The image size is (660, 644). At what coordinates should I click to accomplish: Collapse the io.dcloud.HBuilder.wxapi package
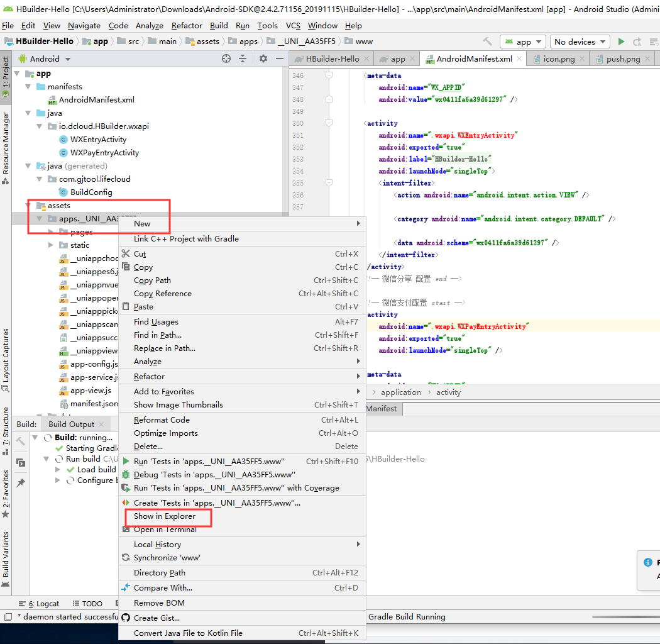pyautogui.click(x=40, y=126)
